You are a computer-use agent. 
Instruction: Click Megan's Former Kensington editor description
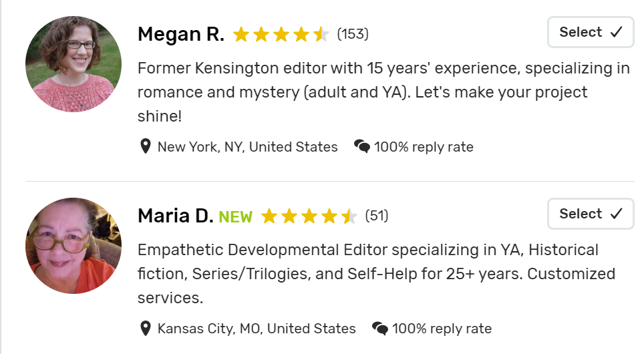(x=383, y=92)
